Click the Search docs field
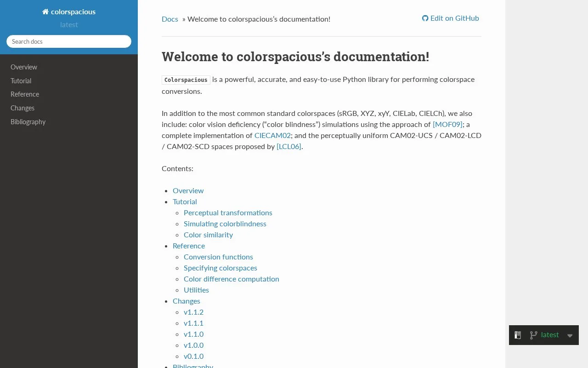This screenshot has height=368, width=588. [69, 41]
